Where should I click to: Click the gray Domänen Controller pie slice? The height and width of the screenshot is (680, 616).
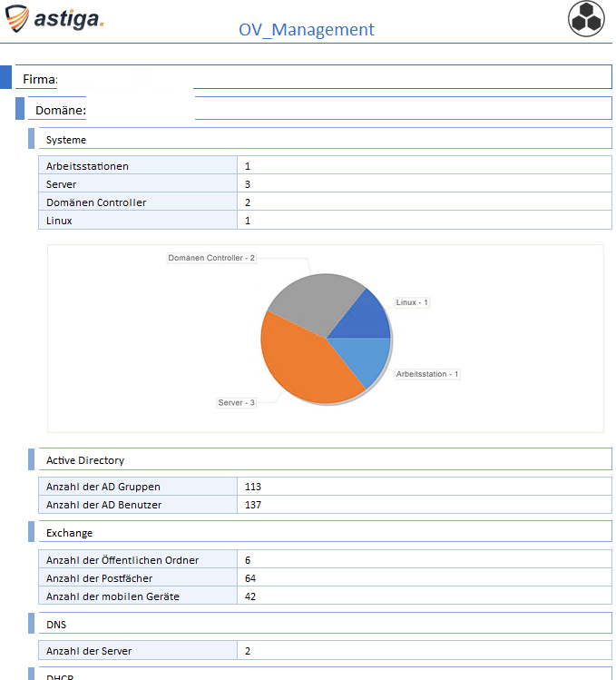tap(318, 303)
